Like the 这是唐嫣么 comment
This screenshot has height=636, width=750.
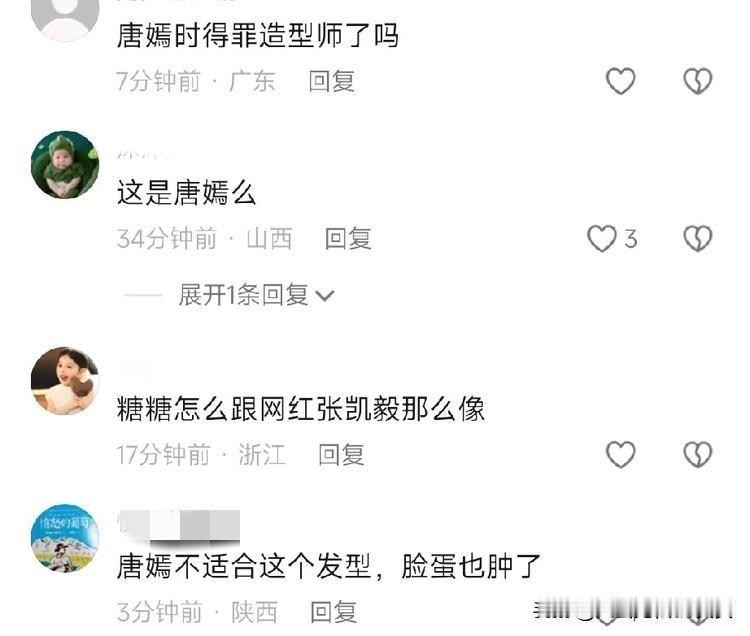click(602, 238)
